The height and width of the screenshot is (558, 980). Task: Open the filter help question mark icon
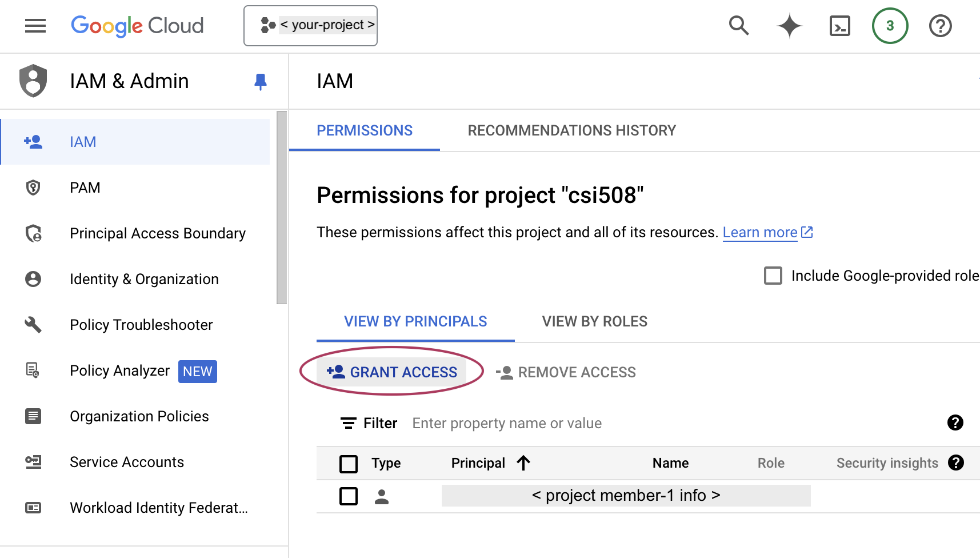pos(955,423)
